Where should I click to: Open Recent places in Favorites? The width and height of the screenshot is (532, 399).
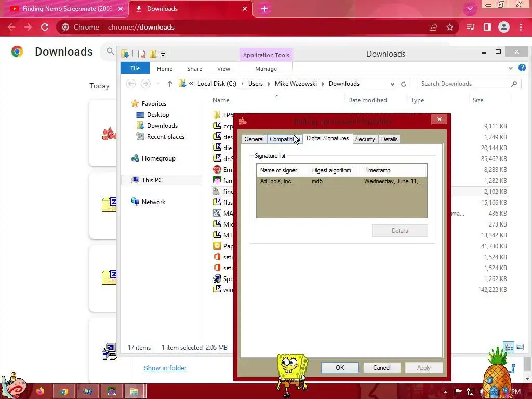(166, 137)
